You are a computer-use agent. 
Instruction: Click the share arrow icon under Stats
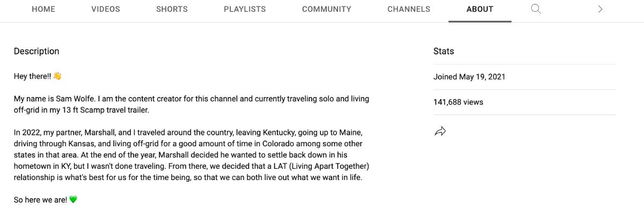(x=440, y=131)
